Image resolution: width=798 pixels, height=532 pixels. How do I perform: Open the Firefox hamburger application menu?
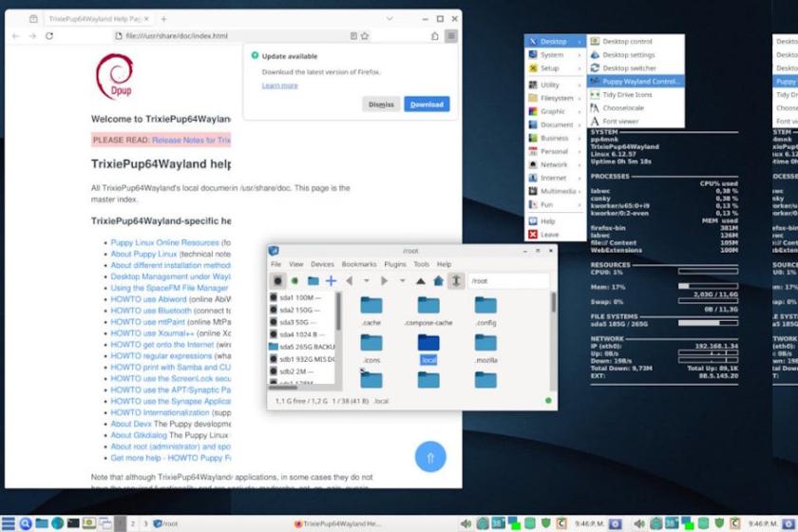(451, 36)
